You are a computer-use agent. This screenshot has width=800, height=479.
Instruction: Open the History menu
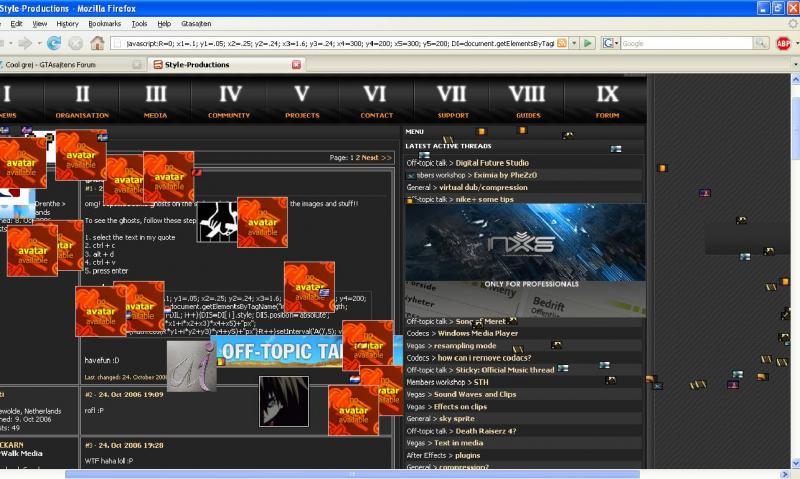[x=67, y=23]
